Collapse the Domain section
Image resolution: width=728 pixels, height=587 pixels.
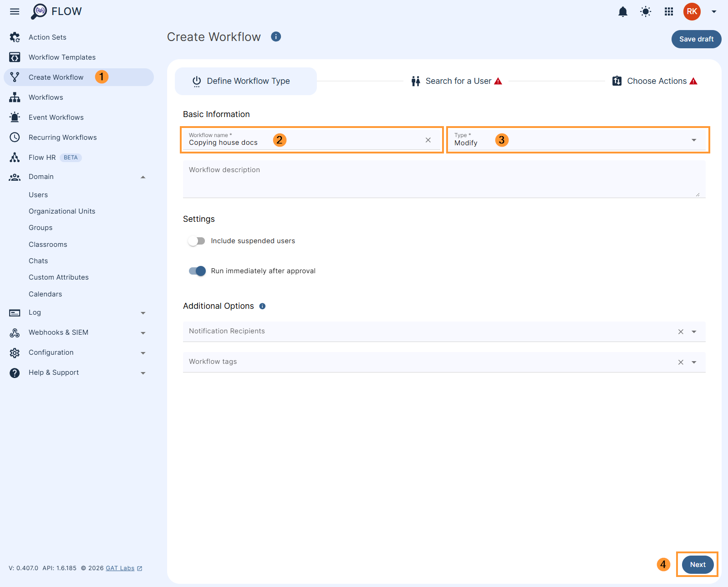click(143, 177)
